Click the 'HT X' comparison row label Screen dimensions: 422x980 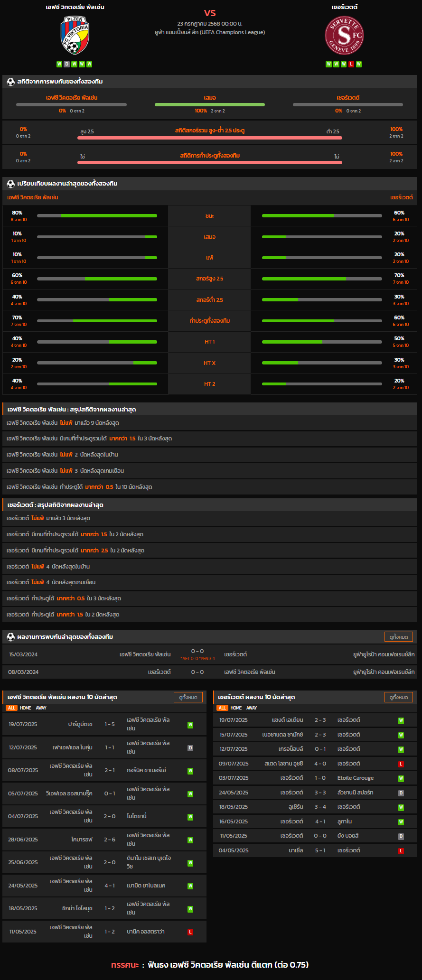209,363
